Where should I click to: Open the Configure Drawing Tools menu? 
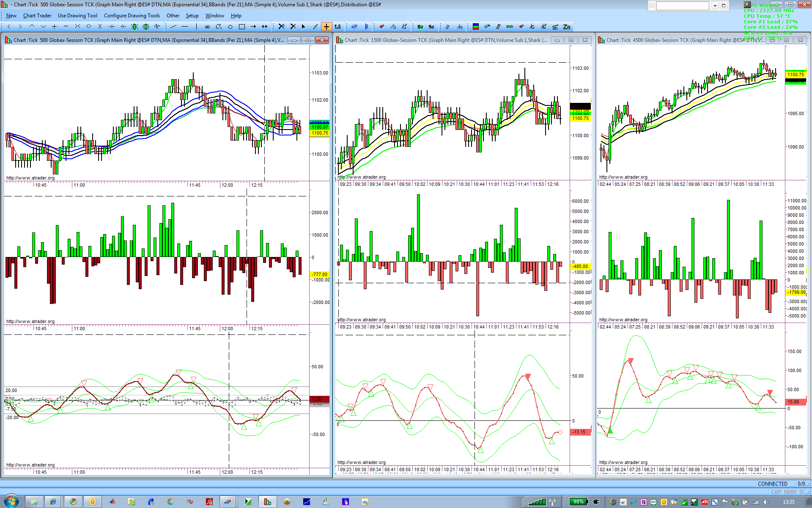point(132,16)
